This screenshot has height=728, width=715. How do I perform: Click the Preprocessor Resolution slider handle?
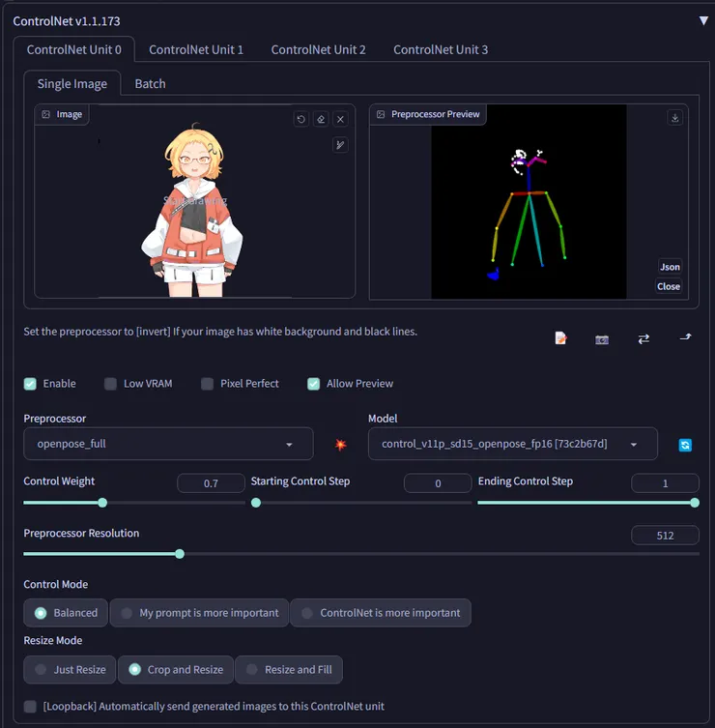click(180, 554)
